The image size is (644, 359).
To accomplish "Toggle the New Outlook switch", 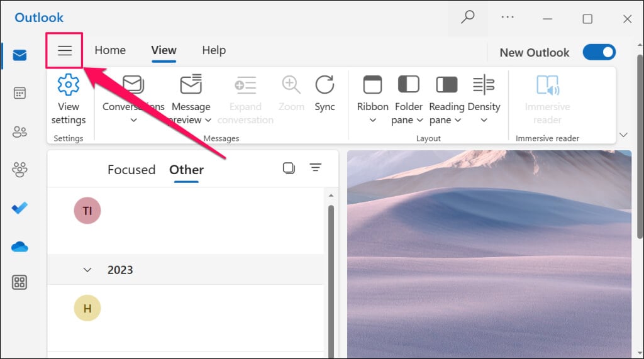I will [599, 52].
